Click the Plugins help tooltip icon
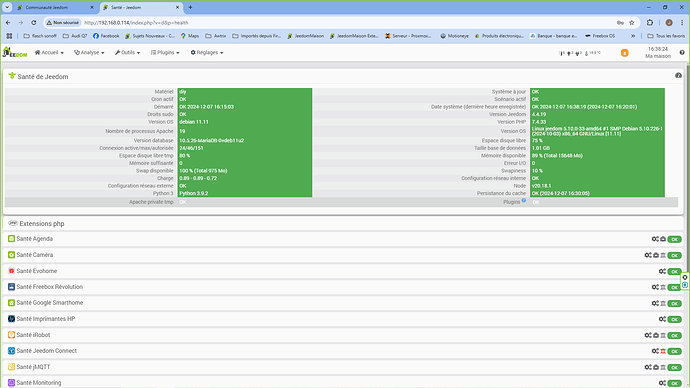 tap(524, 200)
